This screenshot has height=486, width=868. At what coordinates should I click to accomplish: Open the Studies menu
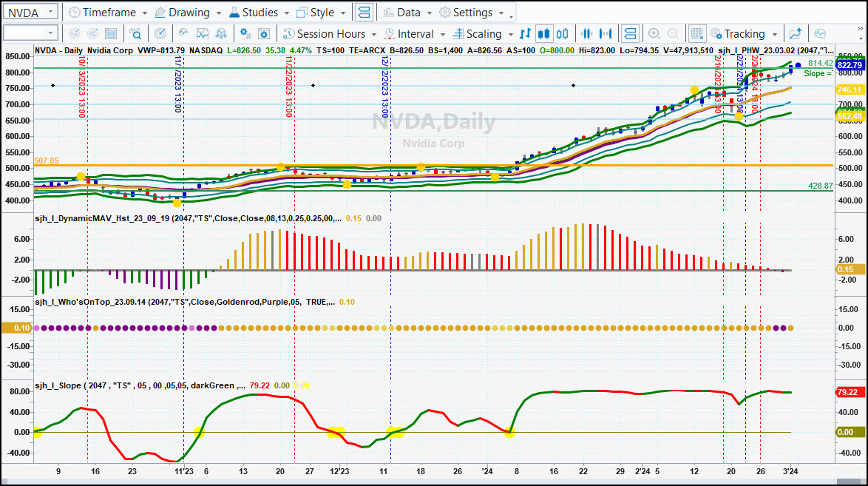tap(259, 12)
